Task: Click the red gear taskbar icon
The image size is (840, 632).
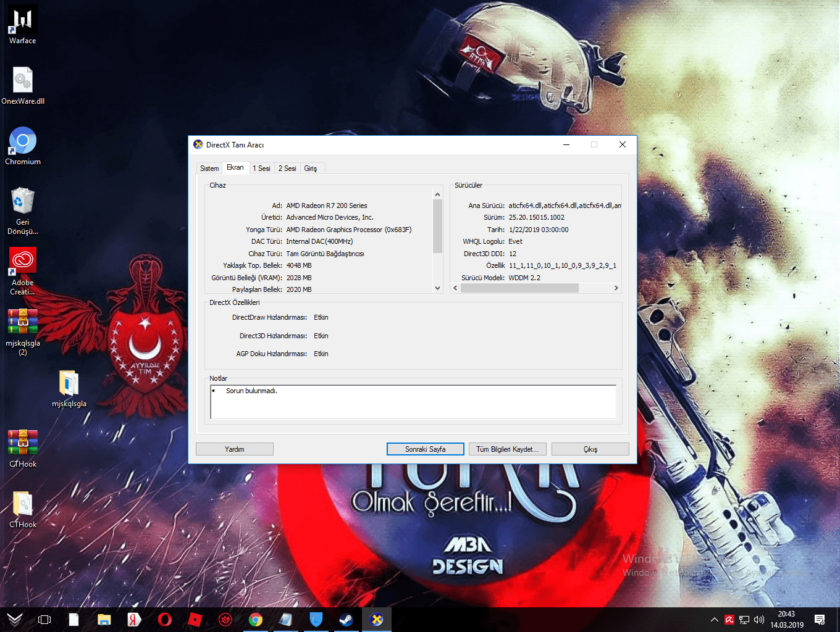Action: [x=225, y=619]
